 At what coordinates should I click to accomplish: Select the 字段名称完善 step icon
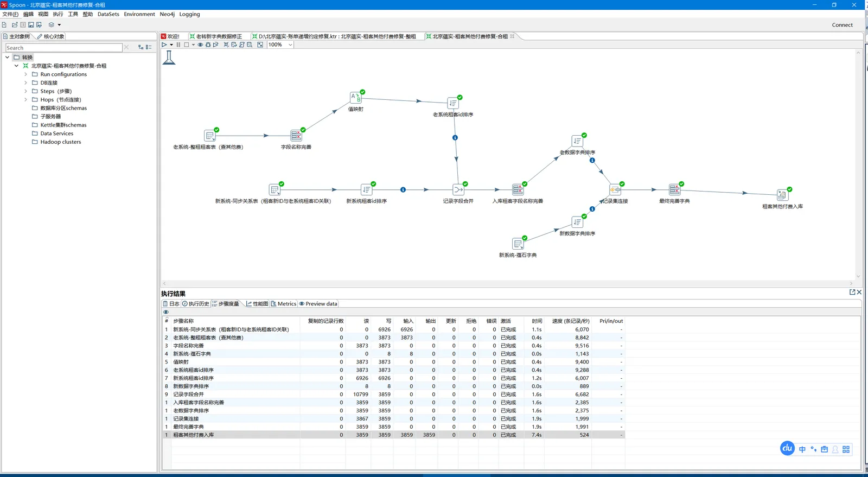(296, 136)
